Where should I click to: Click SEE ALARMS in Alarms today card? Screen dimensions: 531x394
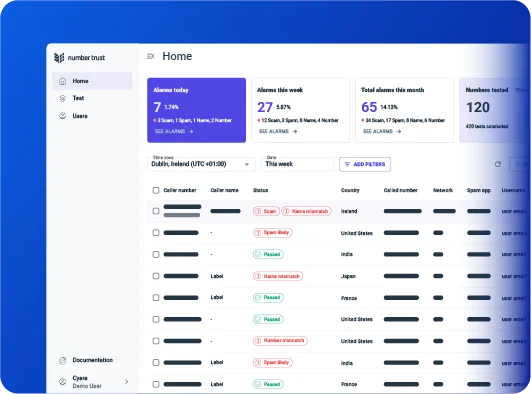[x=174, y=131]
